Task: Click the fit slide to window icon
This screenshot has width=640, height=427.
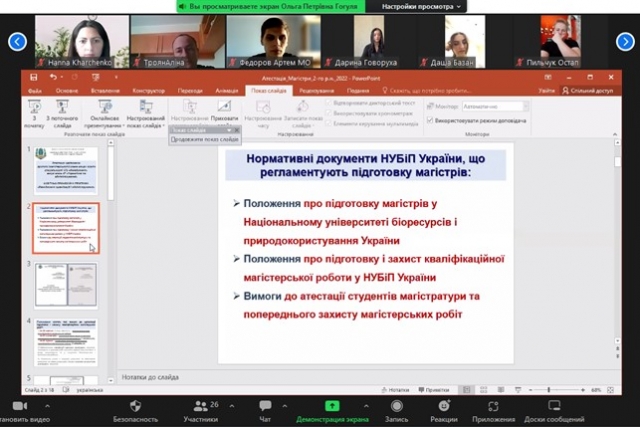Action: (x=610, y=390)
